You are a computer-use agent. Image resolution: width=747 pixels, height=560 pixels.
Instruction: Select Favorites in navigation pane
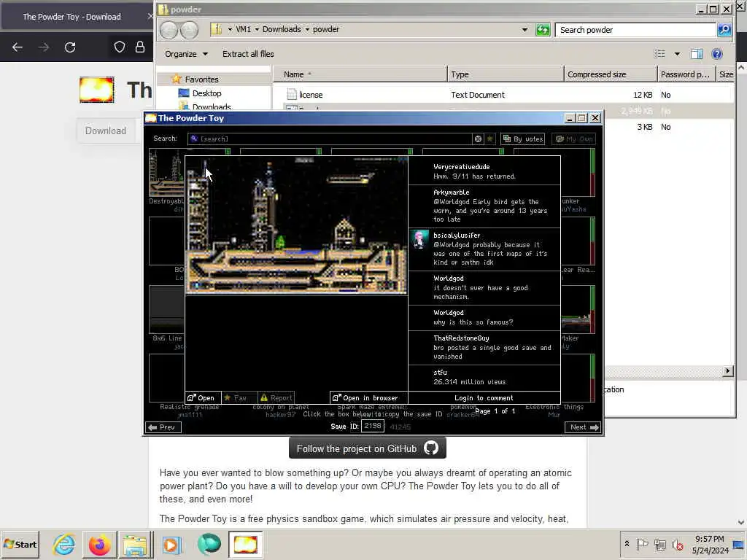tap(201, 79)
